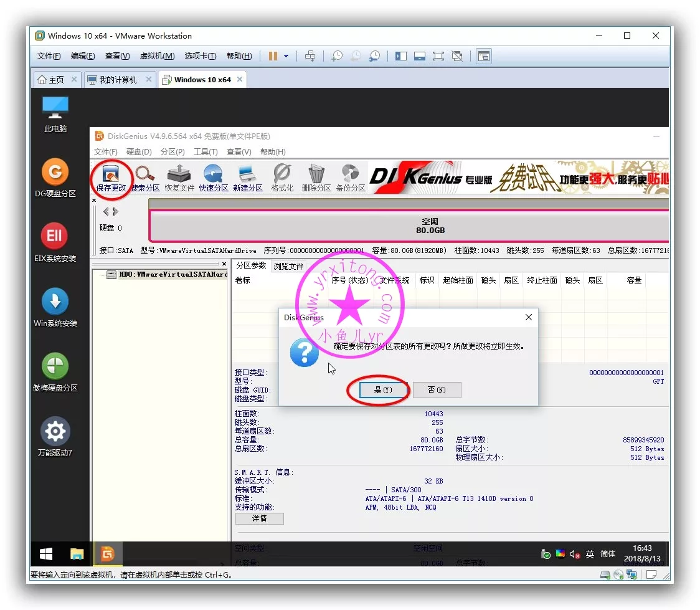The width and height of the screenshot is (700, 610).
Task: Open the 此电脑 desktop icon
Action: [55, 114]
